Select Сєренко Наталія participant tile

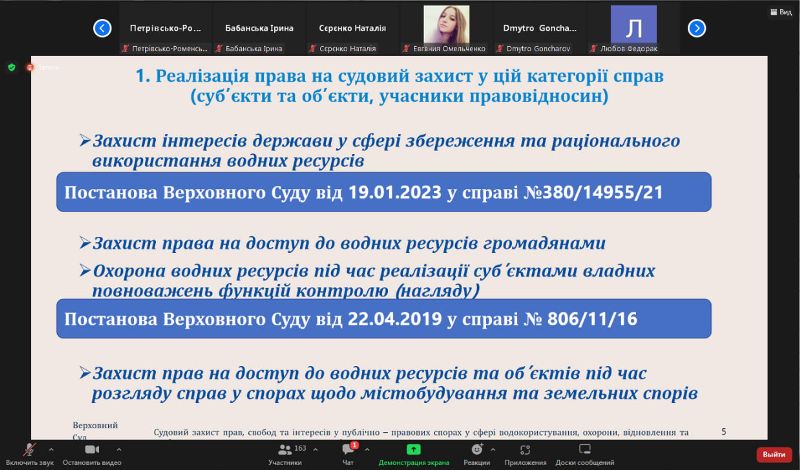click(x=353, y=29)
